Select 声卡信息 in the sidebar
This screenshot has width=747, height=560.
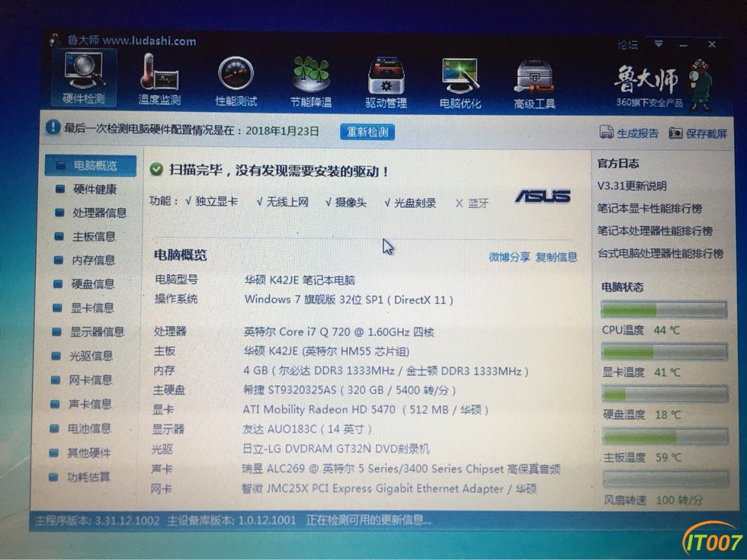click(91, 405)
